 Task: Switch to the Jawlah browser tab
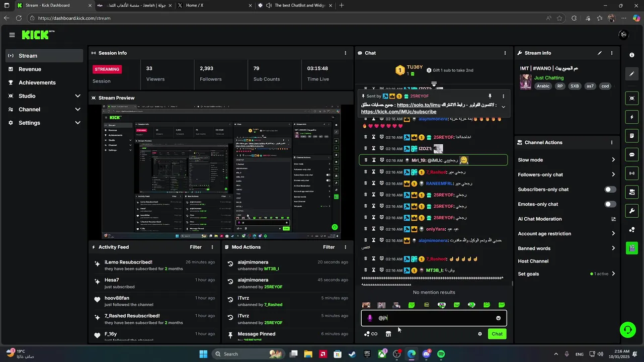pyautogui.click(x=134, y=6)
